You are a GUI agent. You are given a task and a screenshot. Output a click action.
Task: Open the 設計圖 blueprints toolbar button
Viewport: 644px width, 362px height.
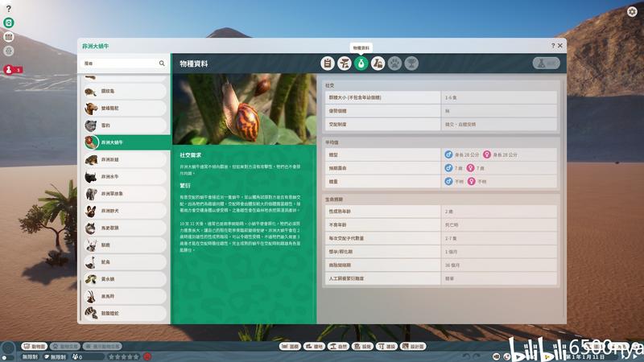click(413, 347)
